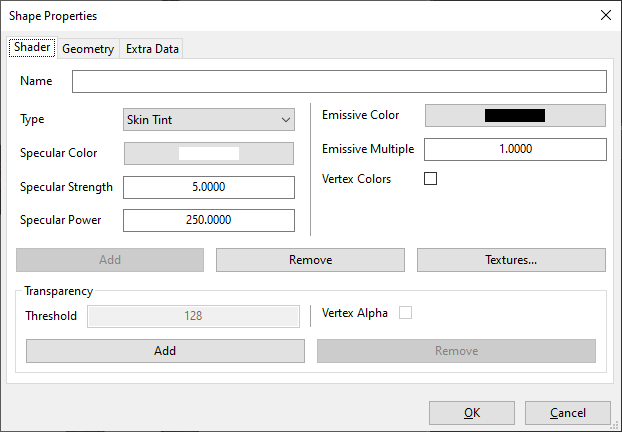Click the Name label text

36,81
